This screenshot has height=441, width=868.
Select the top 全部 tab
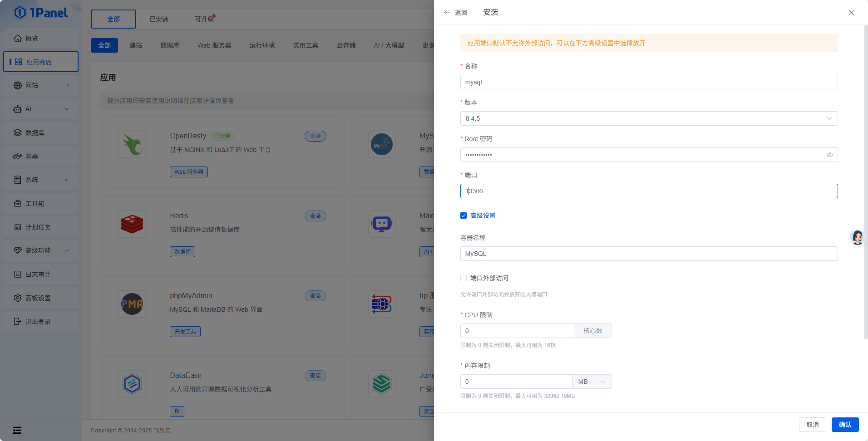coord(113,19)
